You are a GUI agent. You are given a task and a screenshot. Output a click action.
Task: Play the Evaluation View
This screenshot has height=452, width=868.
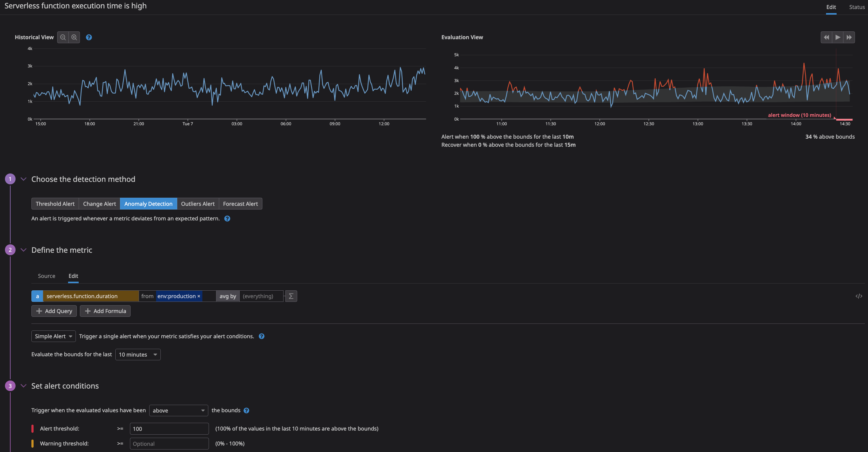[x=838, y=37]
